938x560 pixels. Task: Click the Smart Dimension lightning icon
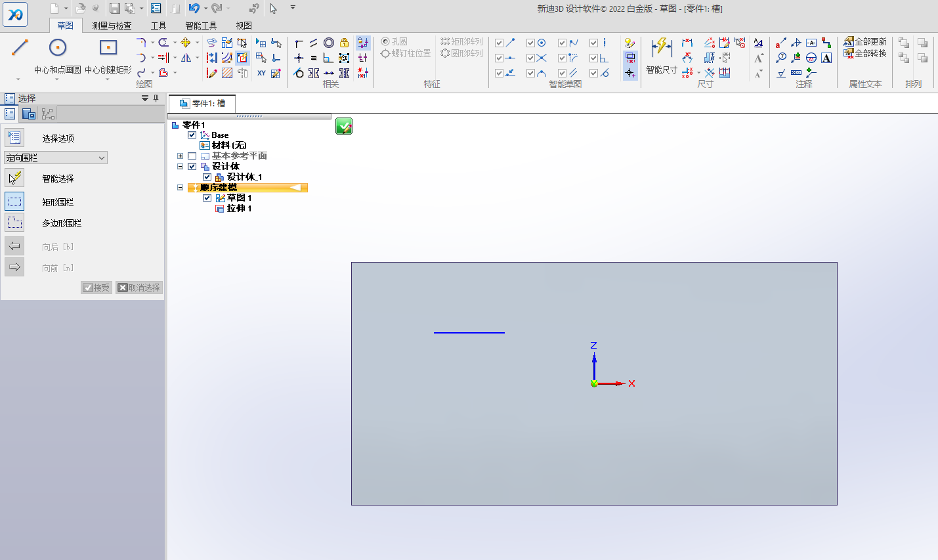pyautogui.click(x=662, y=48)
